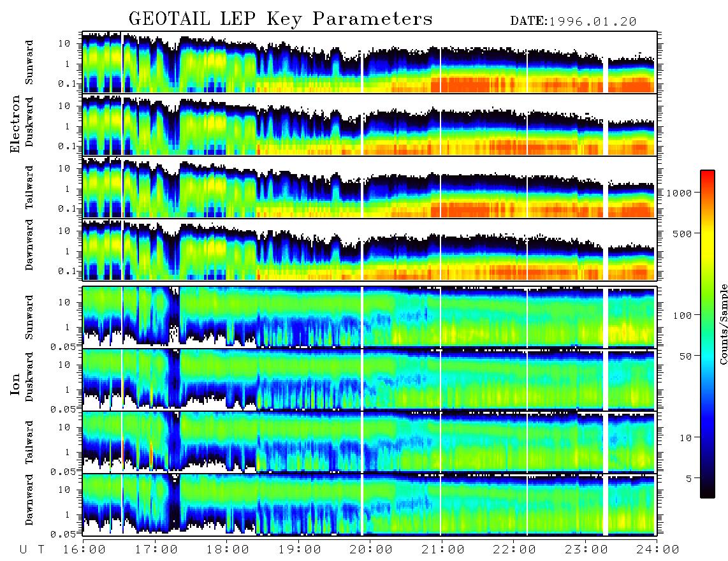The image size is (728, 561).
Task: Select the Electron Sunward axis label
Action: (x=29, y=62)
